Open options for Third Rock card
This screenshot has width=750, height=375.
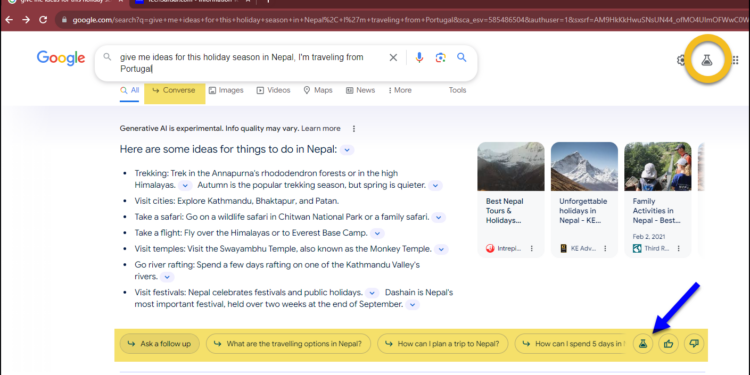point(678,248)
